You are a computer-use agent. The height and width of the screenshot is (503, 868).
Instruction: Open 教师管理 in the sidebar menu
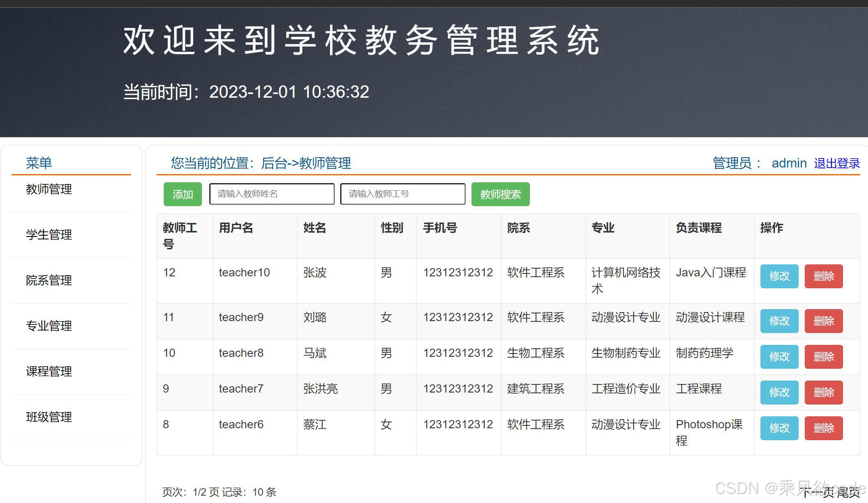(x=49, y=189)
